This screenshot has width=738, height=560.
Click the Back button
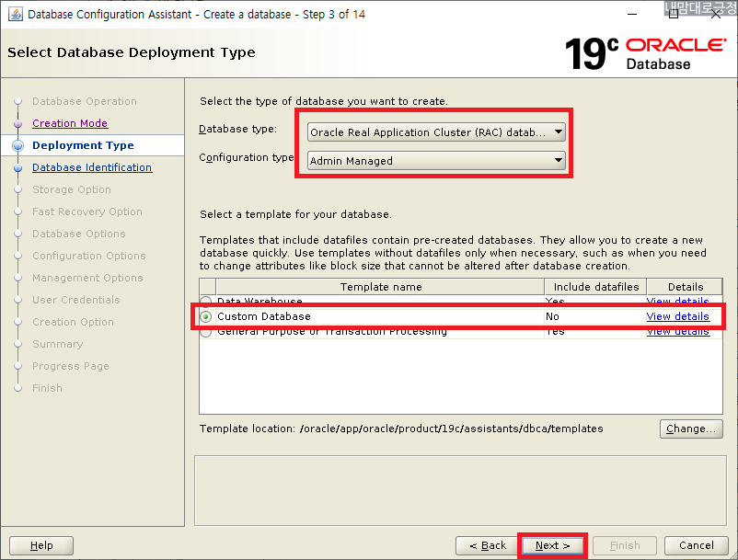[487, 545]
